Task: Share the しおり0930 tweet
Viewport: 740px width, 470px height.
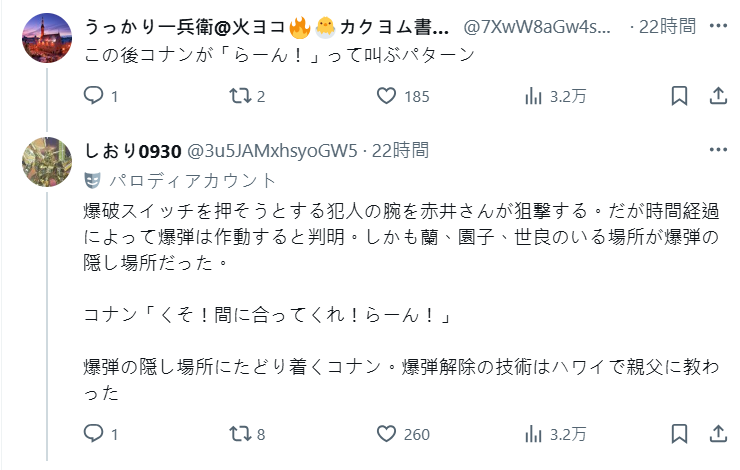Action: [x=718, y=434]
